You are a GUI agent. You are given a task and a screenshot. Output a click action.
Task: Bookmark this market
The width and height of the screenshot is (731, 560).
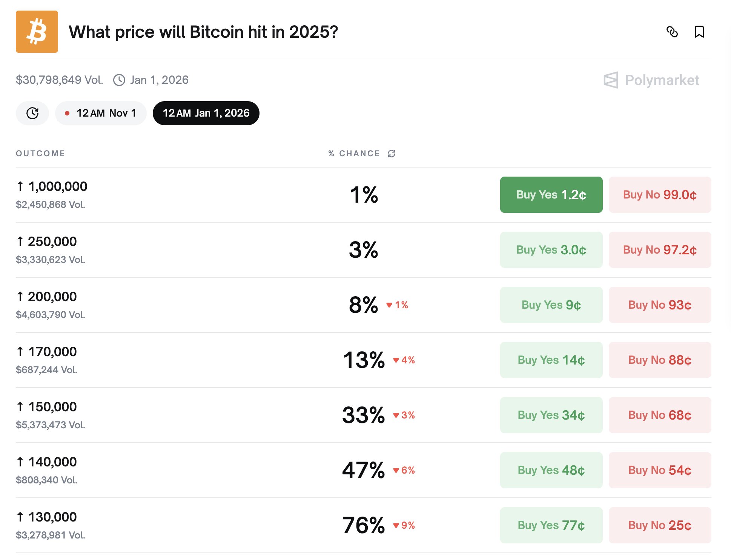coord(699,32)
